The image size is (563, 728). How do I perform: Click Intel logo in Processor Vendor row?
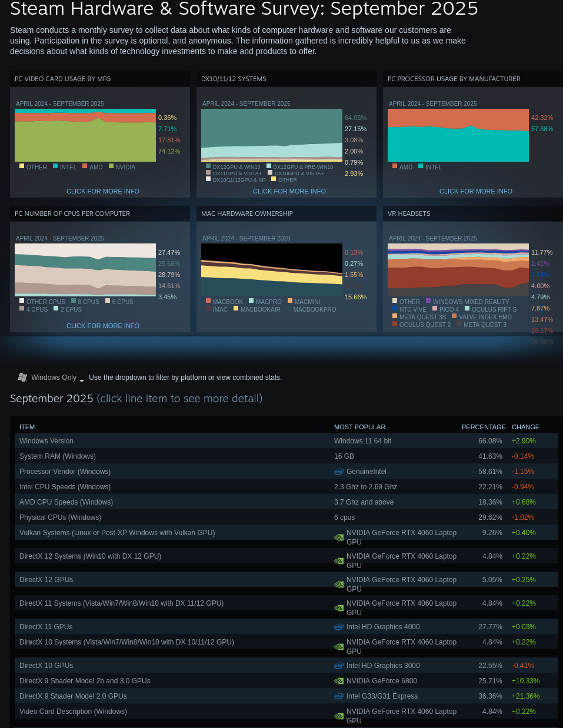pyautogui.click(x=339, y=472)
